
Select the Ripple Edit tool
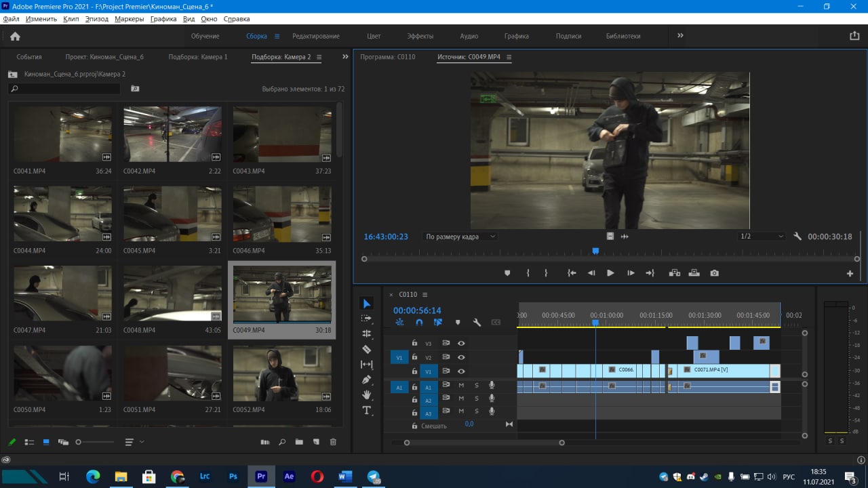pos(366,334)
